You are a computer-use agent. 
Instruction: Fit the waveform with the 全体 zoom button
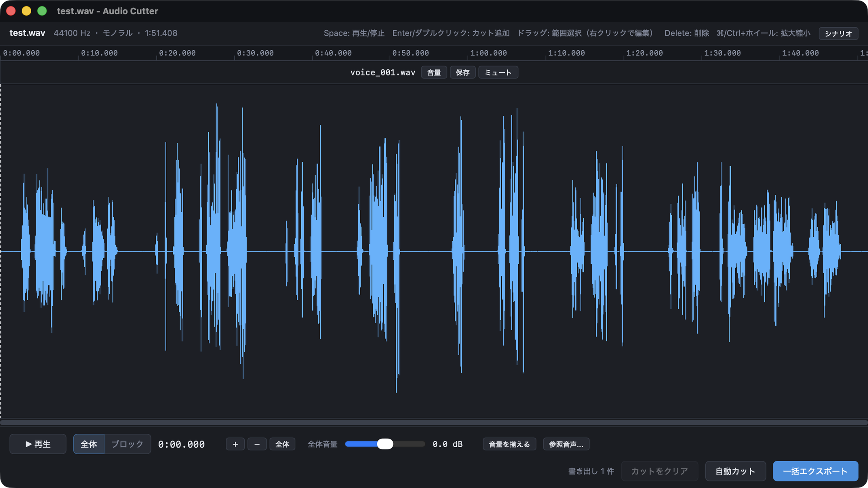pyautogui.click(x=283, y=444)
